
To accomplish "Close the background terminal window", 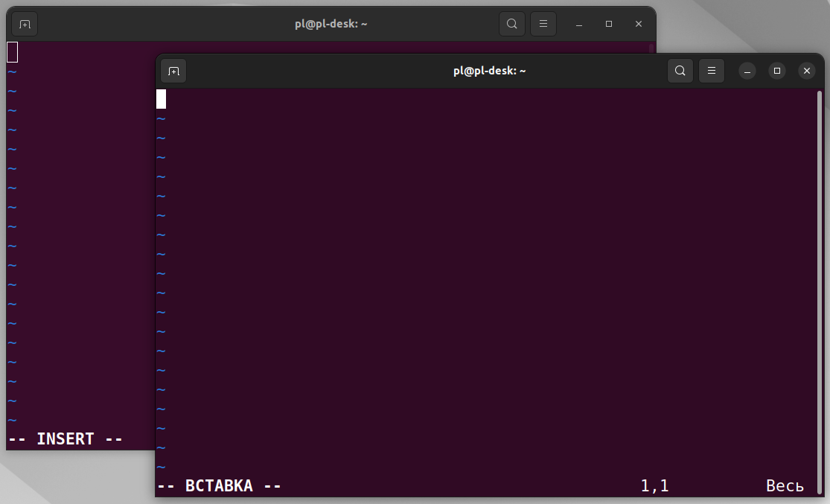I will [x=638, y=24].
